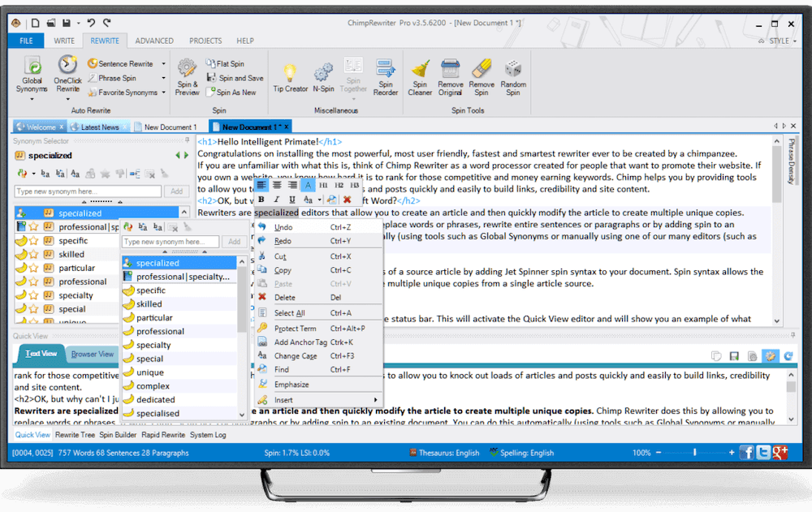Click the Facebook icon in status bar
Screen dimensions: 812x512
[746, 453]
